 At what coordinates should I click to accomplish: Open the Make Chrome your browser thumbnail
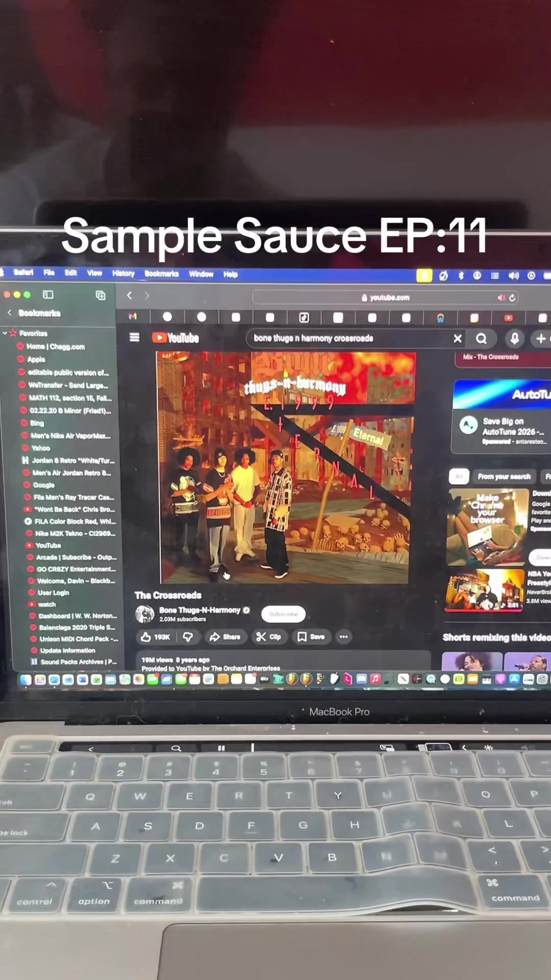point(487,526)
